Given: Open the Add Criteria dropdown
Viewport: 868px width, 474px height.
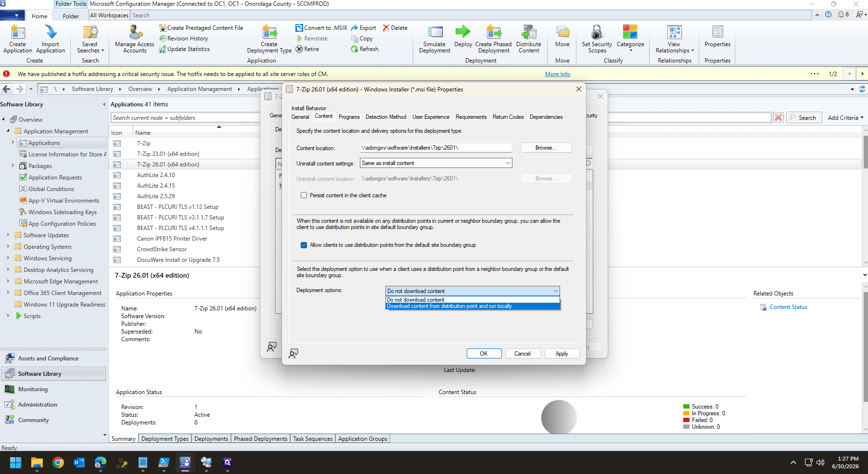Looking at the screenshot, I should (845, 118).
